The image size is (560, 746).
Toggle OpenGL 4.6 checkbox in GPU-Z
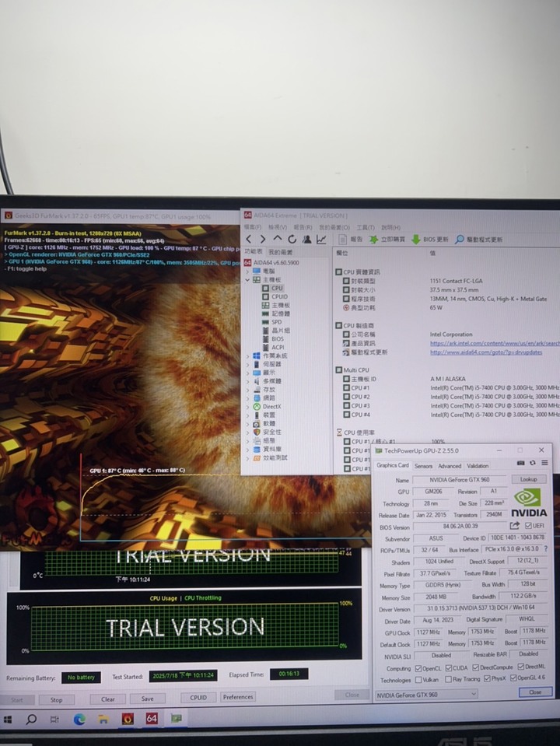tap(513, 678)
